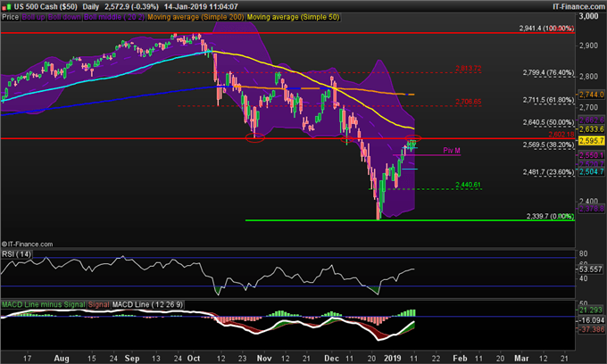Viewport: 607px width, 364px height.
Task: Select Moving average (Simple 200) label
Action: [195, 17]
